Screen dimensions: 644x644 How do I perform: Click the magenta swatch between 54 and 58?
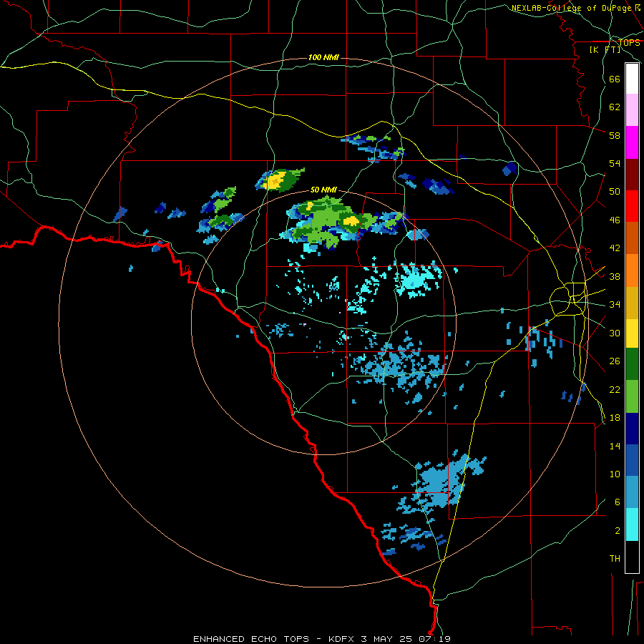(x=632, y=142)
